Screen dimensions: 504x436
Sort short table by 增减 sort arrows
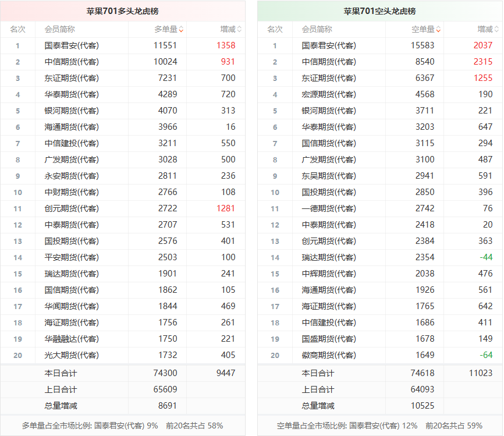496,30
